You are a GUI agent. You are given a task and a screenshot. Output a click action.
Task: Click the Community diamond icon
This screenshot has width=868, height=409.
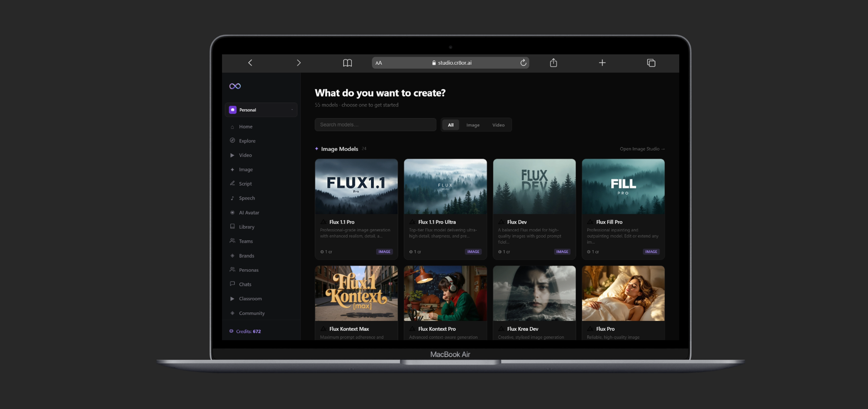[232, 313]
